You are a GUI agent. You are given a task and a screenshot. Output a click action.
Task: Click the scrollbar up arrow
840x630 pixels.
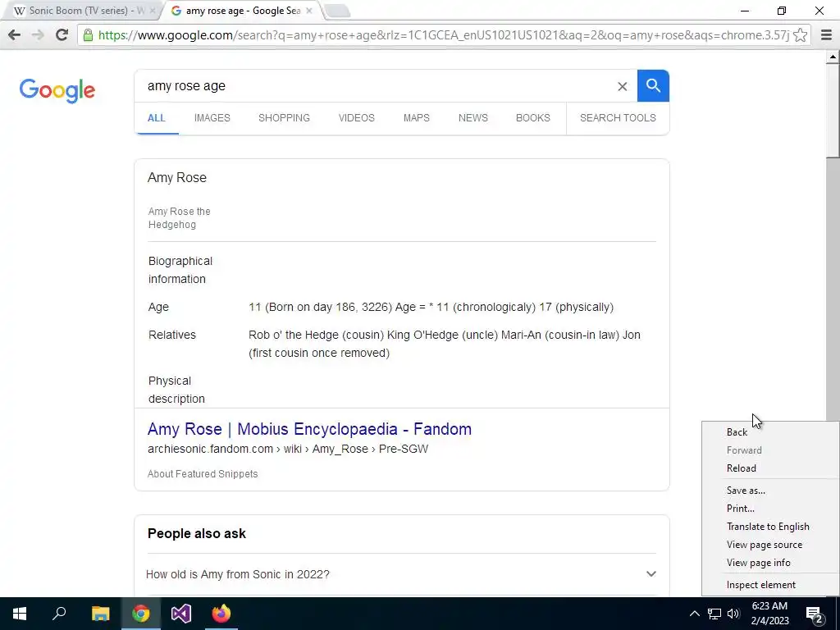click(833, 57)
